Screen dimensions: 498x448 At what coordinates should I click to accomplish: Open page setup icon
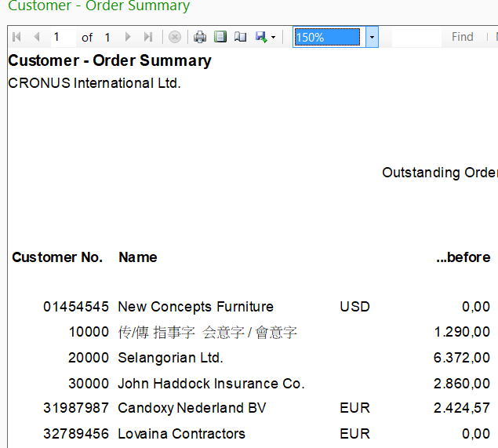pyautogui.click(x=240, y=37)
